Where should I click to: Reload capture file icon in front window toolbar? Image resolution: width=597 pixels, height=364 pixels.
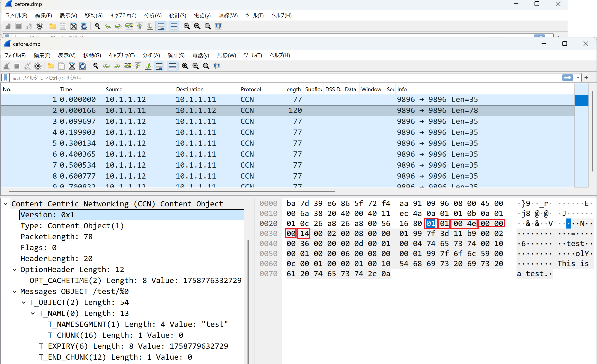tap(83, 66)
